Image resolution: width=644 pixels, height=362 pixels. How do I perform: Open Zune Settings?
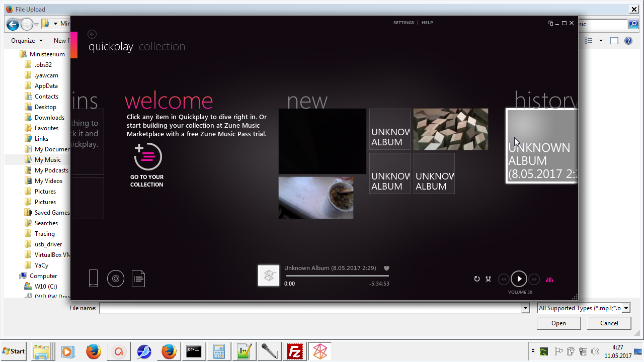(x=404, y=23)
